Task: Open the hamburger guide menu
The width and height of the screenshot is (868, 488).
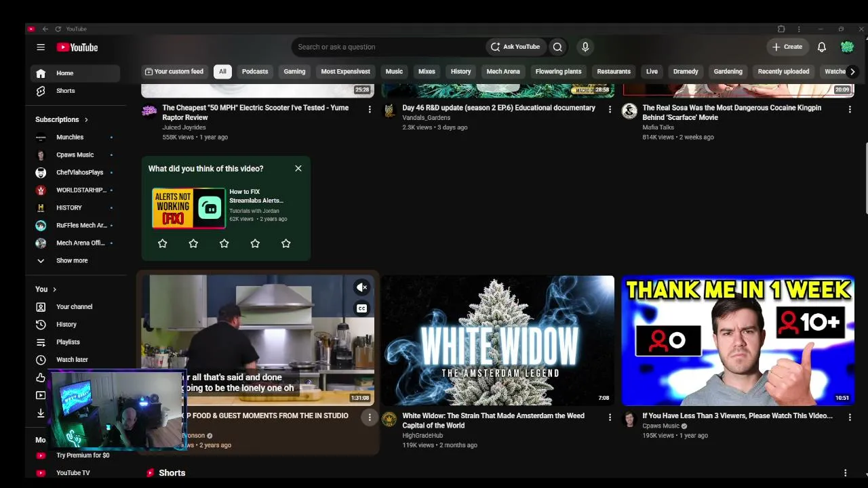Action: [x=41, y=47]
